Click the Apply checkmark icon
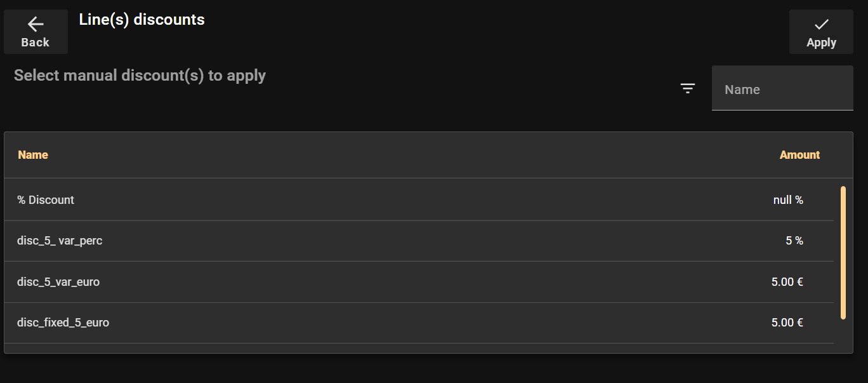The image size is (868, 383). pyautogui.click(x=821, y=25)
